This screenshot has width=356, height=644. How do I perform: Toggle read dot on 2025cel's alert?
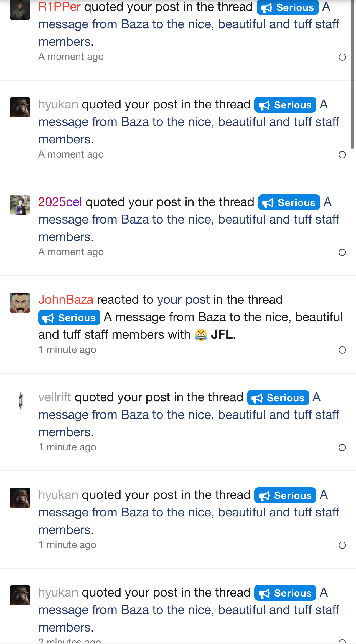click(342, 252)
